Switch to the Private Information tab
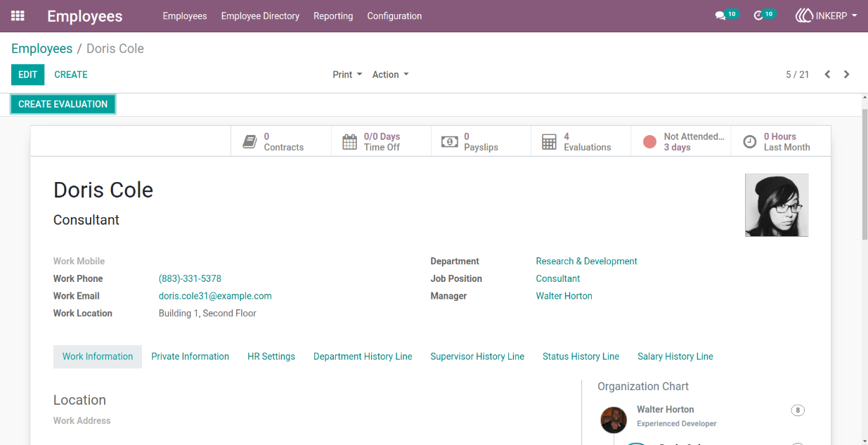The image size is (868, 445). pyautogui.click(x=190, y=356)
